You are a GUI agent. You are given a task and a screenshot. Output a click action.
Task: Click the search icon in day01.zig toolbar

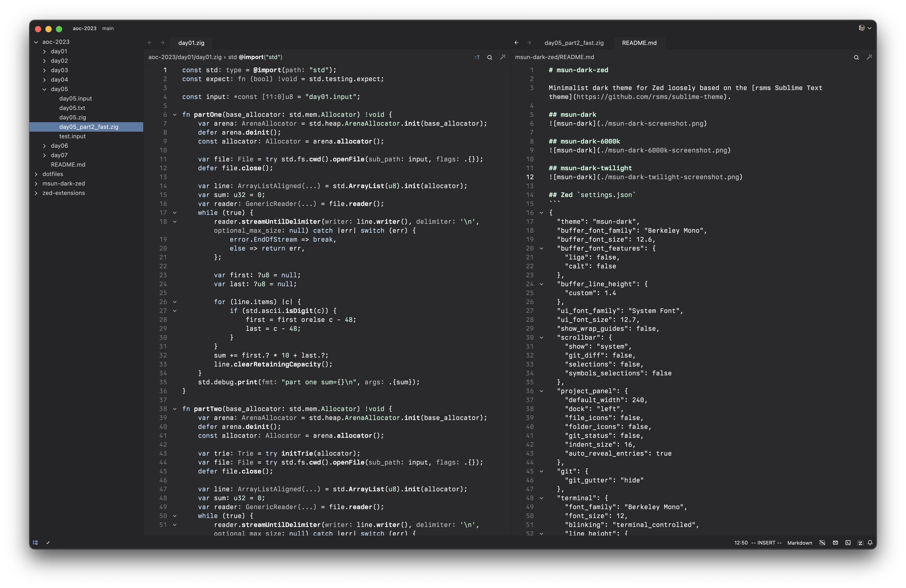[x=489, y=57]
